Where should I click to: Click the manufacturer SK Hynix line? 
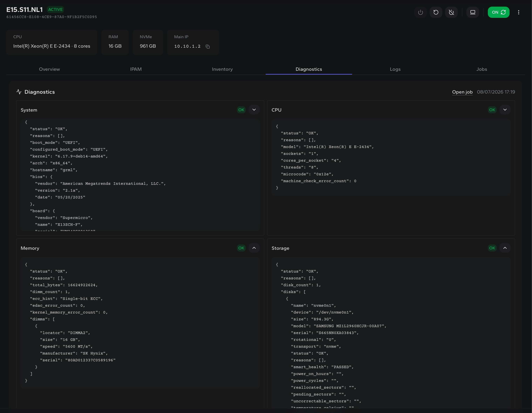click(74, 353)
